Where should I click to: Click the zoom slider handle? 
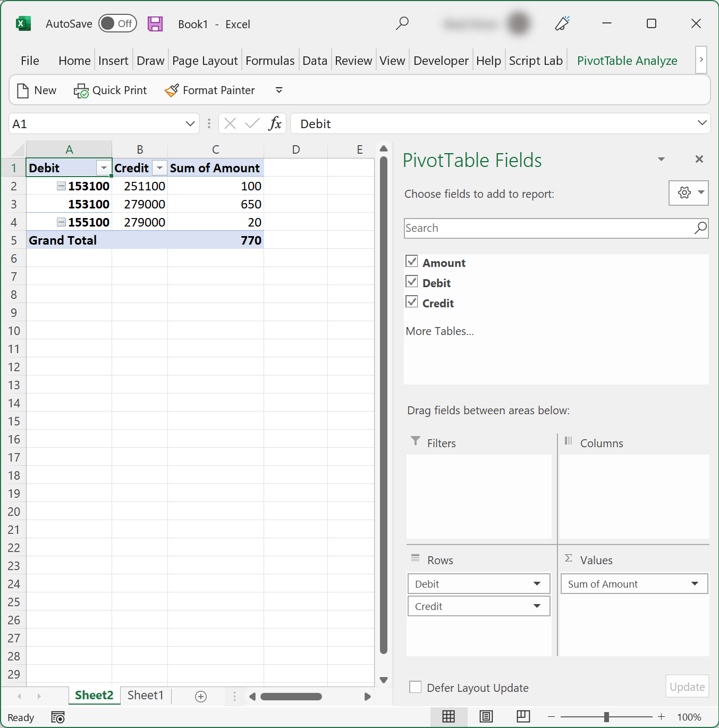click(x=606, y=717)
